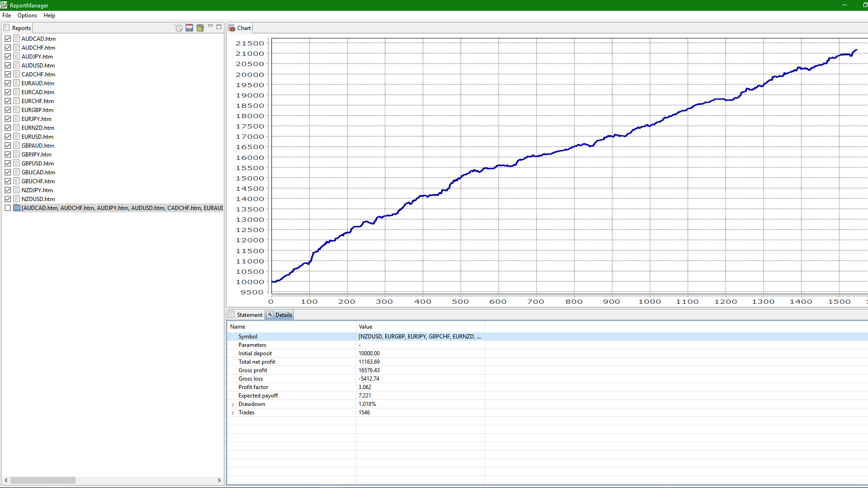Click the document icon next to NZDUSD.htm
Screen dimensions: 868x488
(x=16, y=199)
